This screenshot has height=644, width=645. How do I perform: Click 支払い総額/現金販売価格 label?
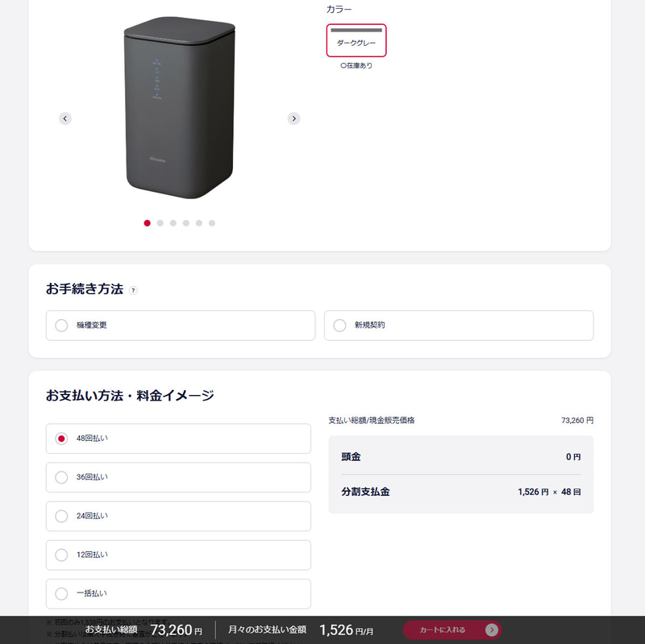coord(372,420)
